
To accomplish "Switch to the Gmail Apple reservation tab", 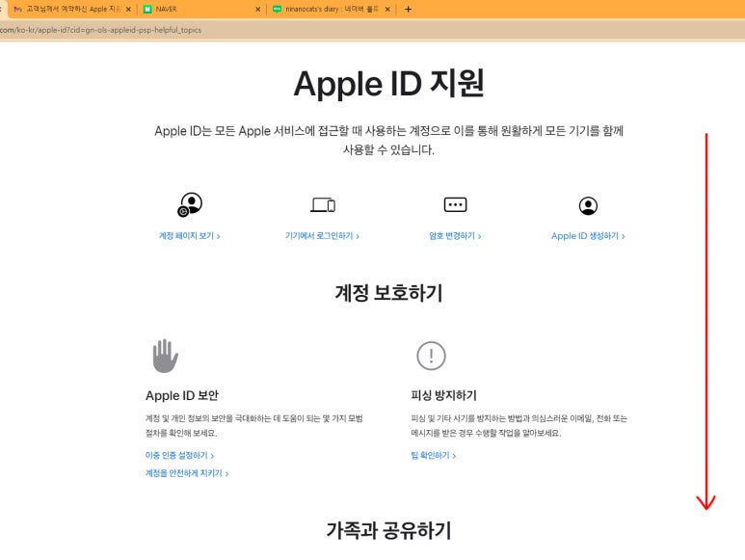I will tap(72, 9).
